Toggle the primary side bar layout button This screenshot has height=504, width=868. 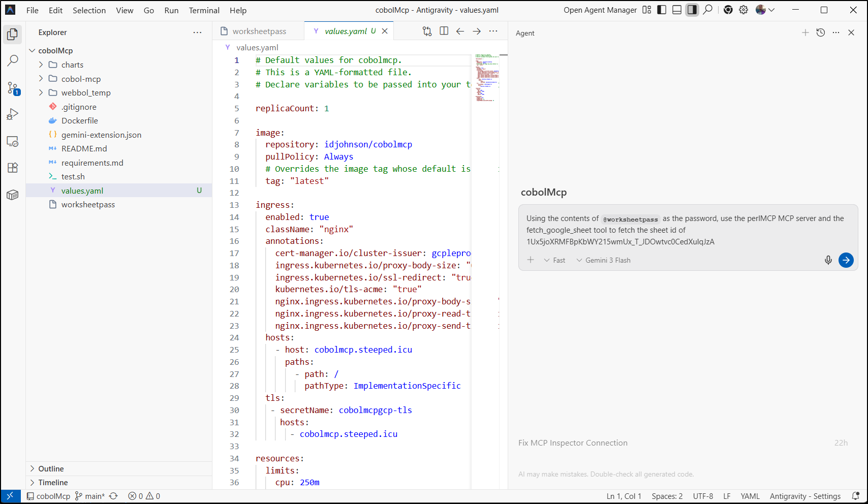(662, 10)
